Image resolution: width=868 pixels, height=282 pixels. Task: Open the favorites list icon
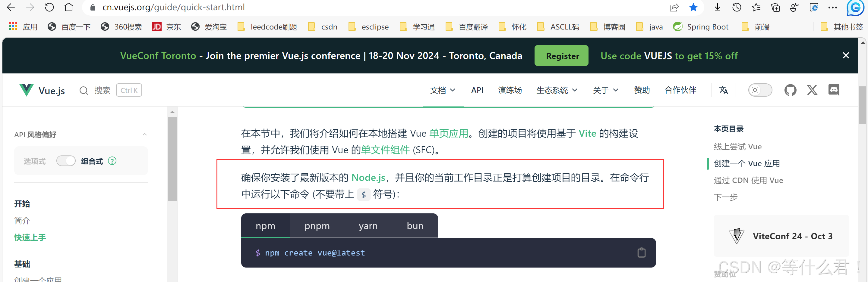pos(756,8)
